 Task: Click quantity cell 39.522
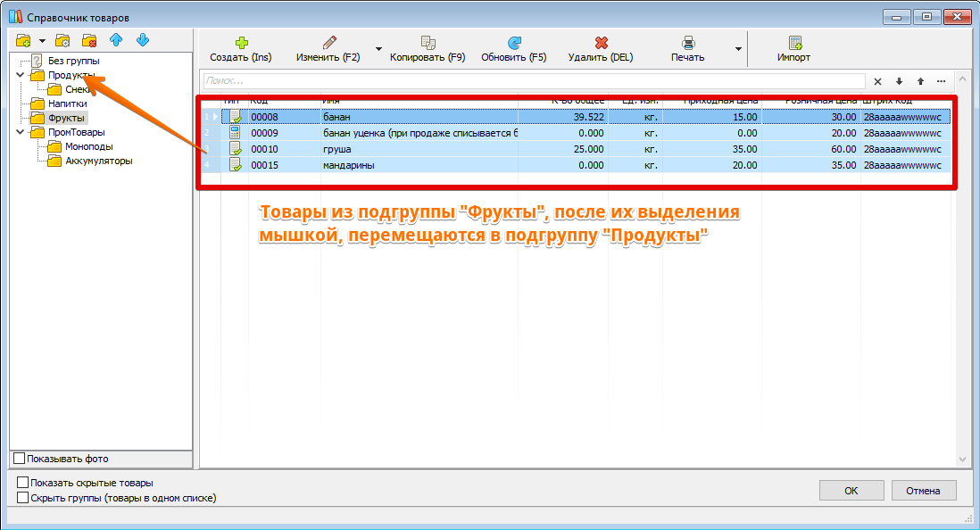click(x=562, y=117)
